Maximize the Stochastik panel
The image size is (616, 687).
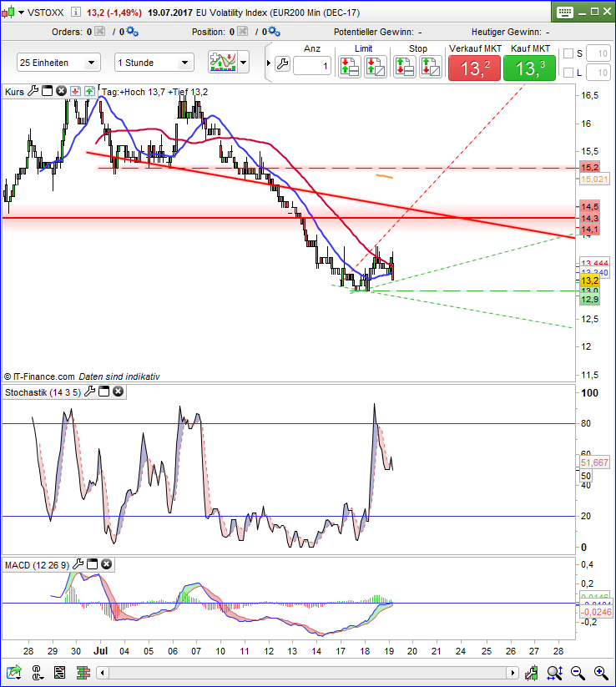(x=104, y=391)
